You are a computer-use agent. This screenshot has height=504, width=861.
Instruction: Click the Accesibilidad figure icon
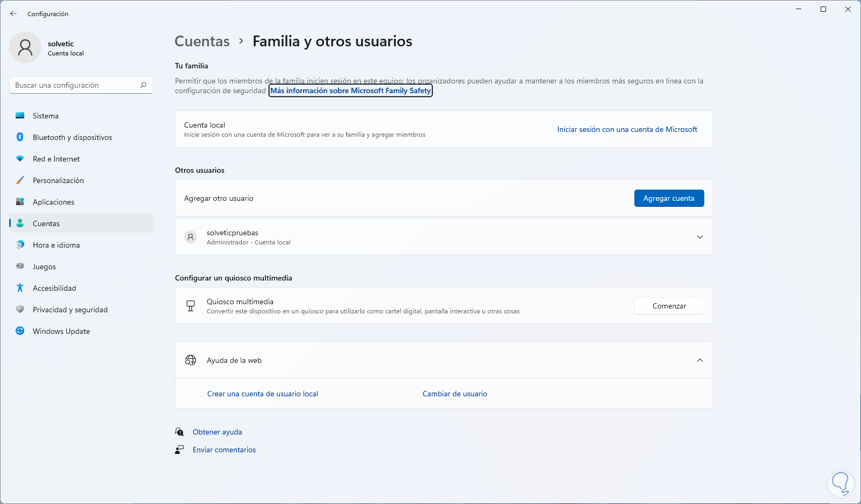[x=20, y=288]
